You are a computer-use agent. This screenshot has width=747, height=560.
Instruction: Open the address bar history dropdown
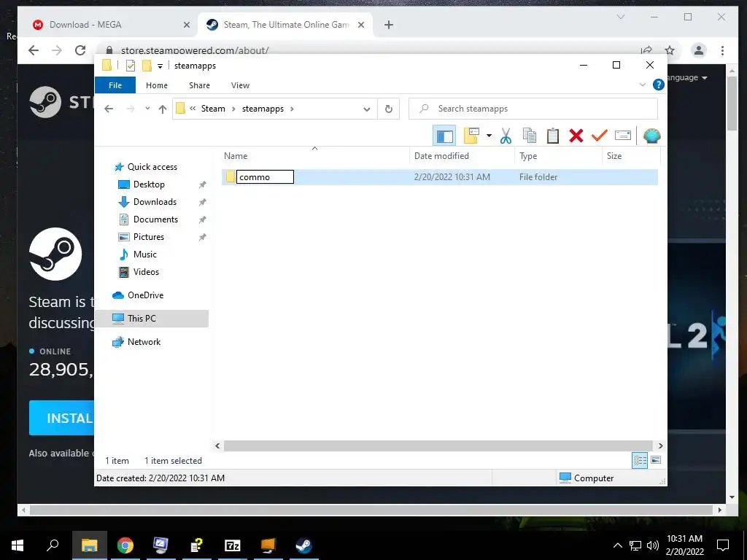pyautogui.click(x=366, y=109)
